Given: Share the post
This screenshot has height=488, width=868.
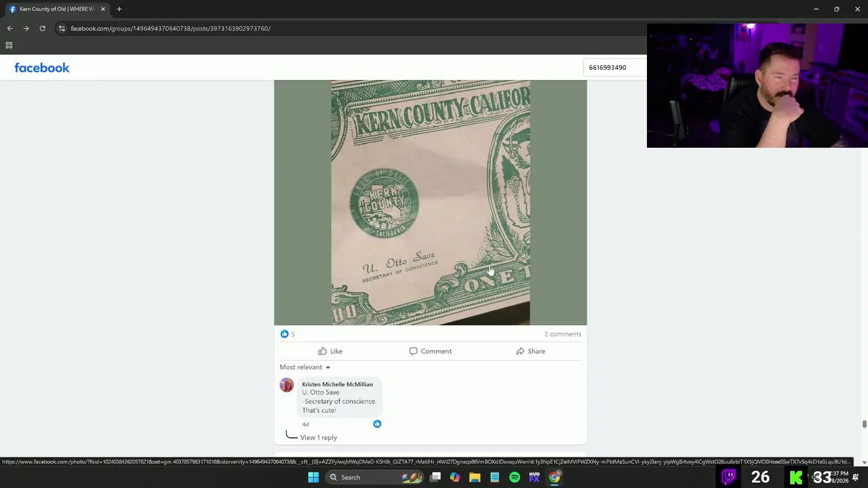Looking at the screenshot, I should coord(530,351).
